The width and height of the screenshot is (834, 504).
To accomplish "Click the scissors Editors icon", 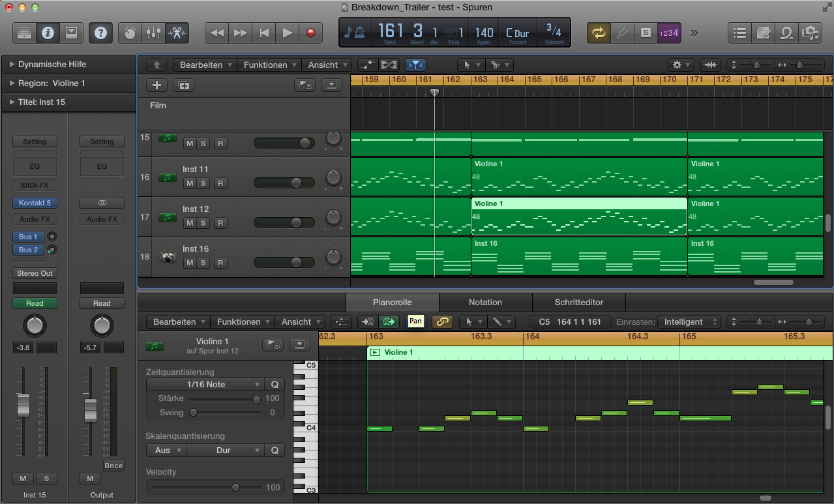I will pyautogui.click(x=176, y=33).
